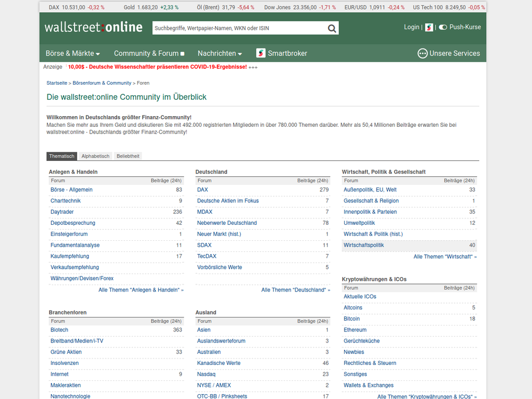Open Smartbroker from the navigation bar
This screenshot has height=399, width=532.
(282, 53)
